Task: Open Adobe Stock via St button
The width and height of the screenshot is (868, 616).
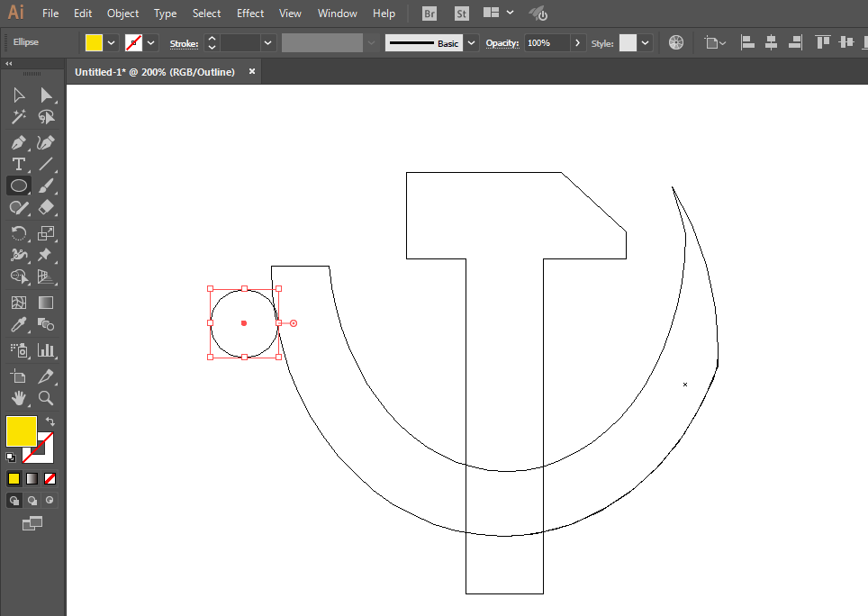Action: [x=462, y=14]
